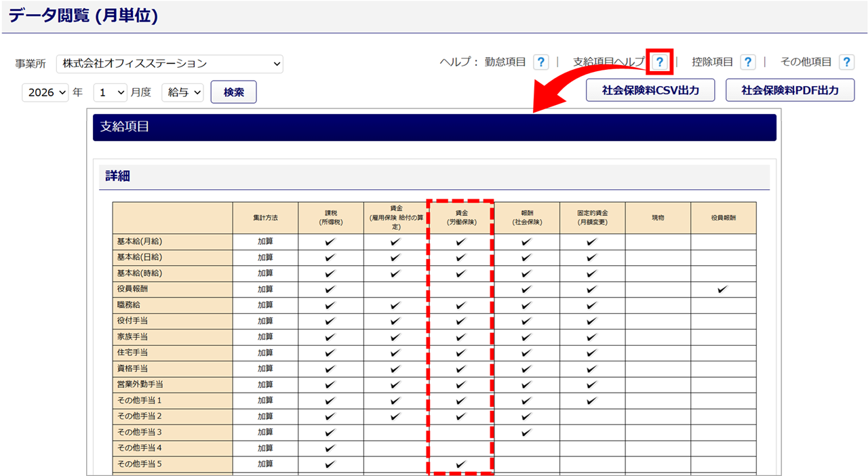Open the month dropdown showing 1
This screenshot has width=868, height=476.
[111, 92]
